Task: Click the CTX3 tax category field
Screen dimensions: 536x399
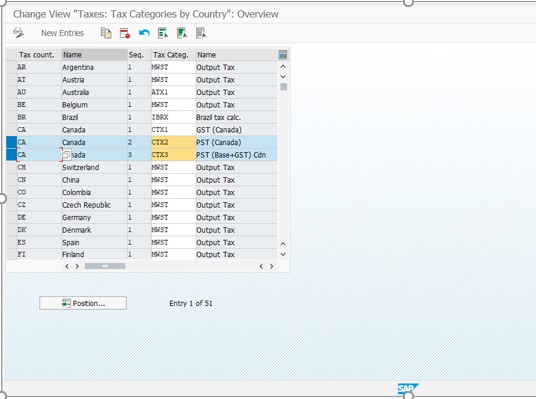Action: [173, 155]
